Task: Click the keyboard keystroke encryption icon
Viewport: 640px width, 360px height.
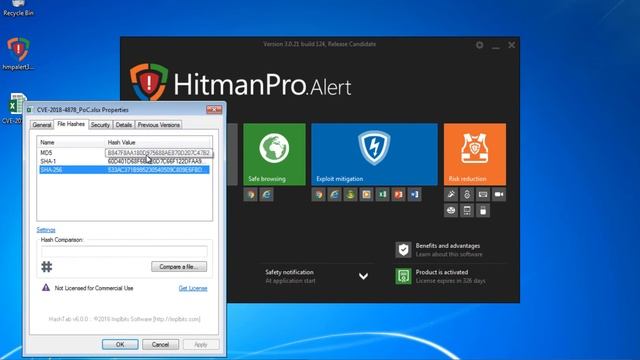Action: click(483, 195)
